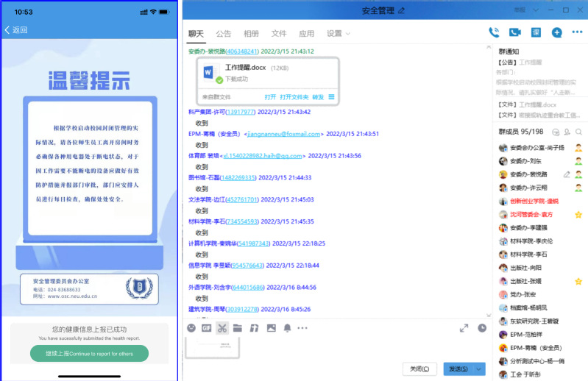
Task: Click pencil icon to edit group name
Action: [401, 11]
